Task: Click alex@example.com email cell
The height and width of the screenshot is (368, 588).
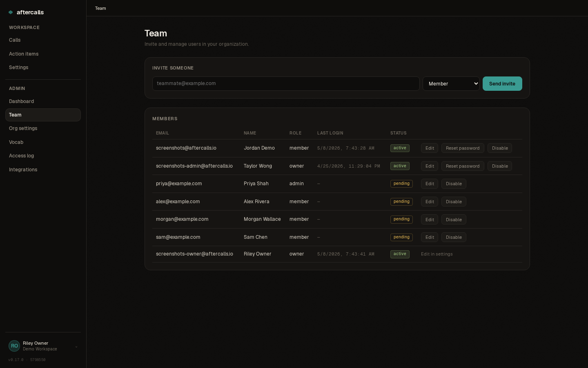Action: [x=178, y=202]
